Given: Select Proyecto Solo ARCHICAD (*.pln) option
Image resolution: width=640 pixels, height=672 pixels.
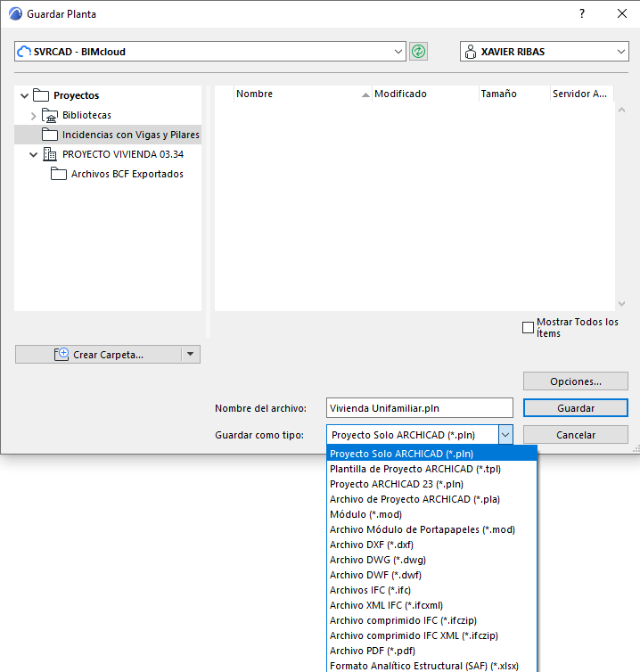Looking at the screenshot, I should click(431, 454).
